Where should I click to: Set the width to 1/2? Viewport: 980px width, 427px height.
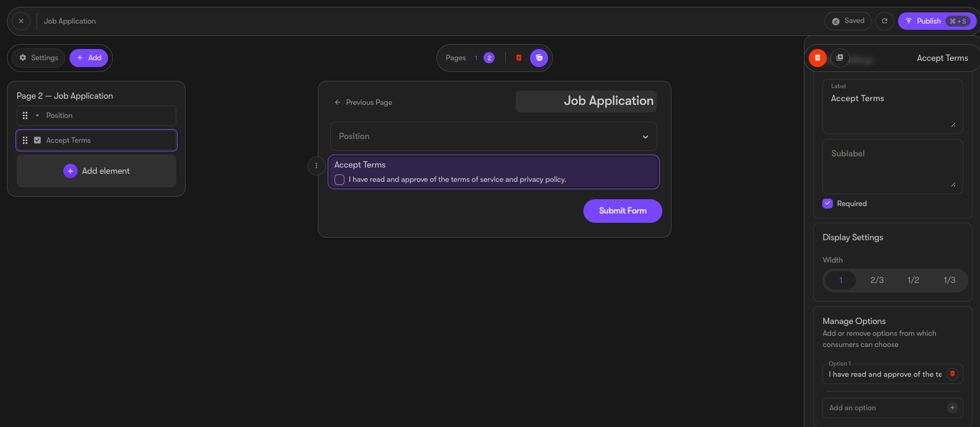(913, 280)
